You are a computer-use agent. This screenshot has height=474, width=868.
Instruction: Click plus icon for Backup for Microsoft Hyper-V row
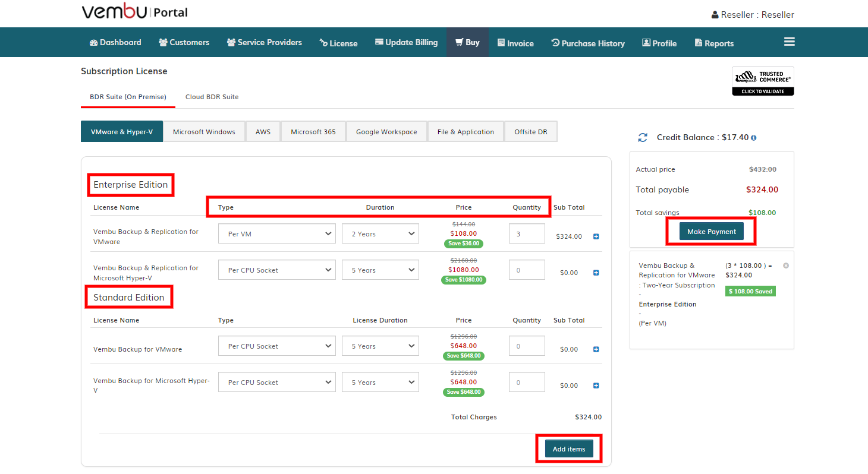pos(596,385)
